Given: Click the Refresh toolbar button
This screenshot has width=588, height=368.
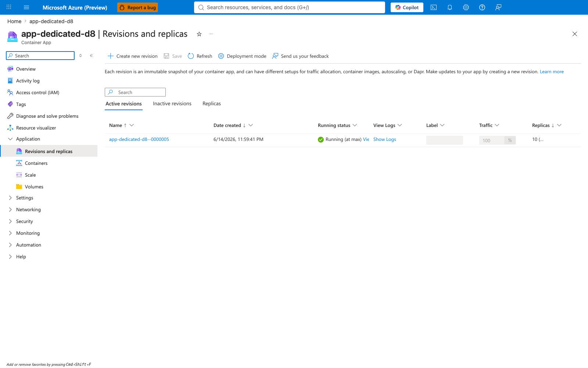Looking at the screenshot, I should pos(200,56).
